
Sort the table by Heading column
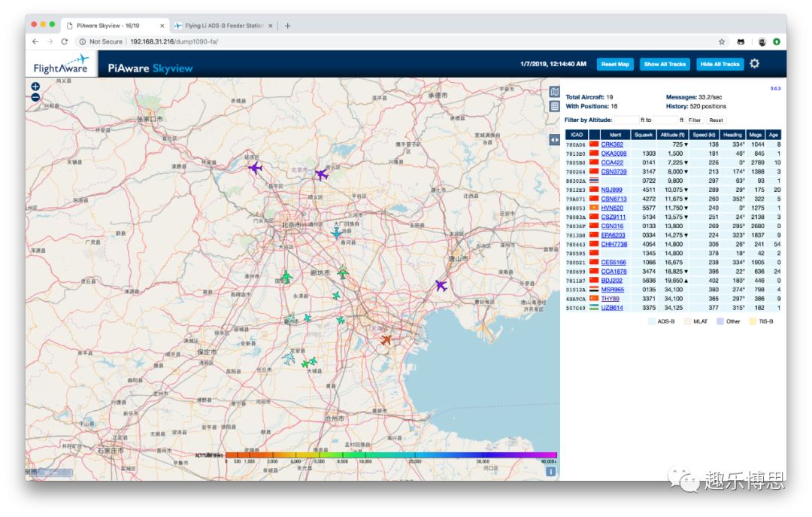tap(733, 135)
